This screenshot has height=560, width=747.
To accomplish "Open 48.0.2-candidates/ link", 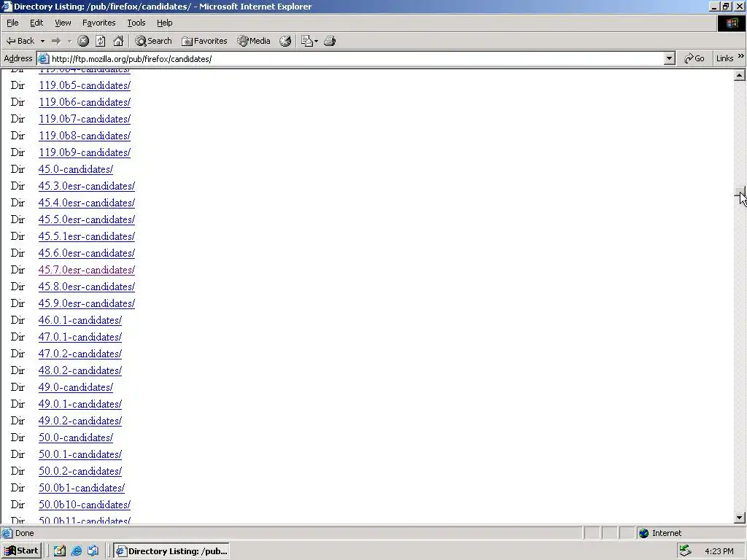I will click(80, 370).
